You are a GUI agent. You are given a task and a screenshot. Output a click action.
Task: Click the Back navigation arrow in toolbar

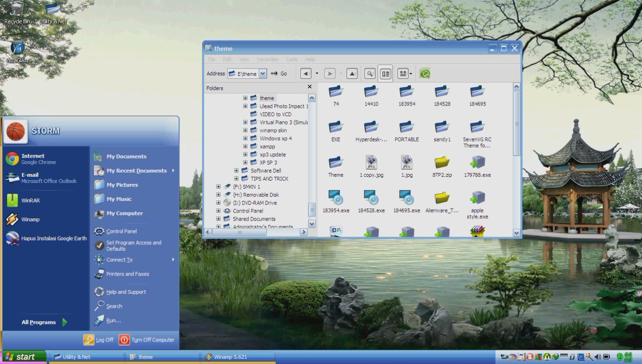coord(306,74)
